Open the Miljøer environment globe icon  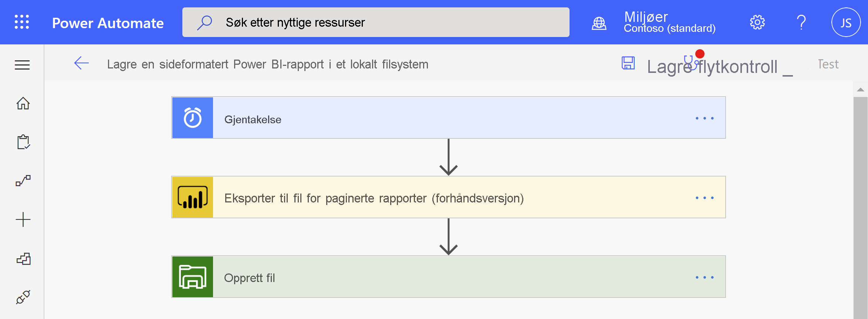point(599,23)
